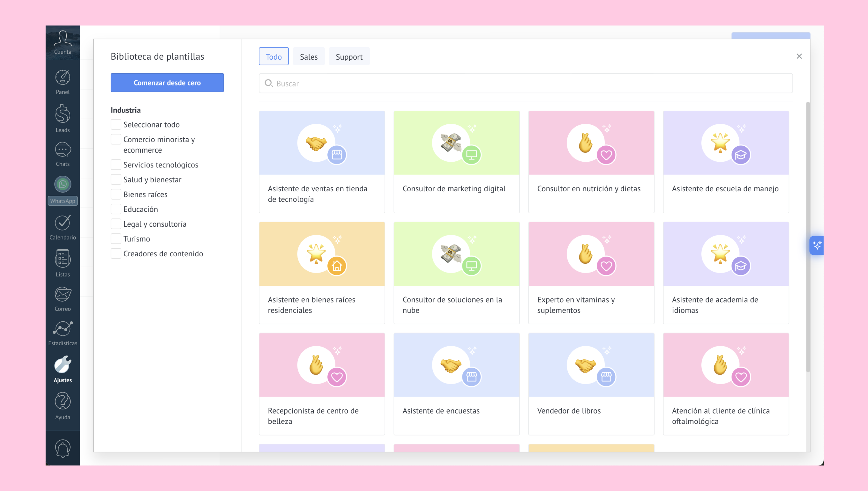Check Comercio minorista y ecommerce
Viewport: 868px width, 491px height.
tap(116, 139)
